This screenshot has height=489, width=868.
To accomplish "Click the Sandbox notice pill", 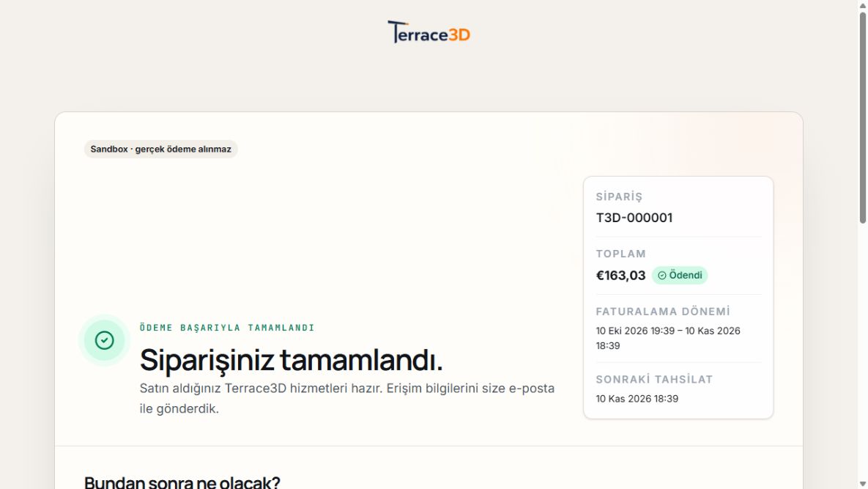I will [160, 149].
